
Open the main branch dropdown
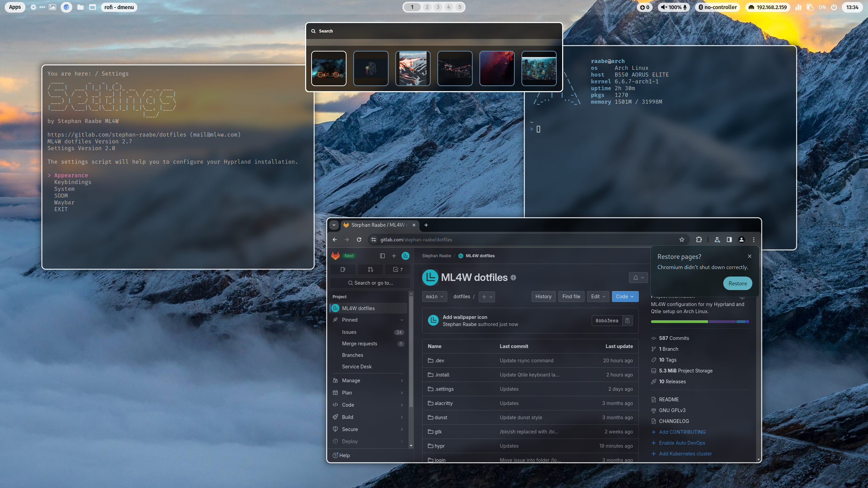[x=434, y=297]
